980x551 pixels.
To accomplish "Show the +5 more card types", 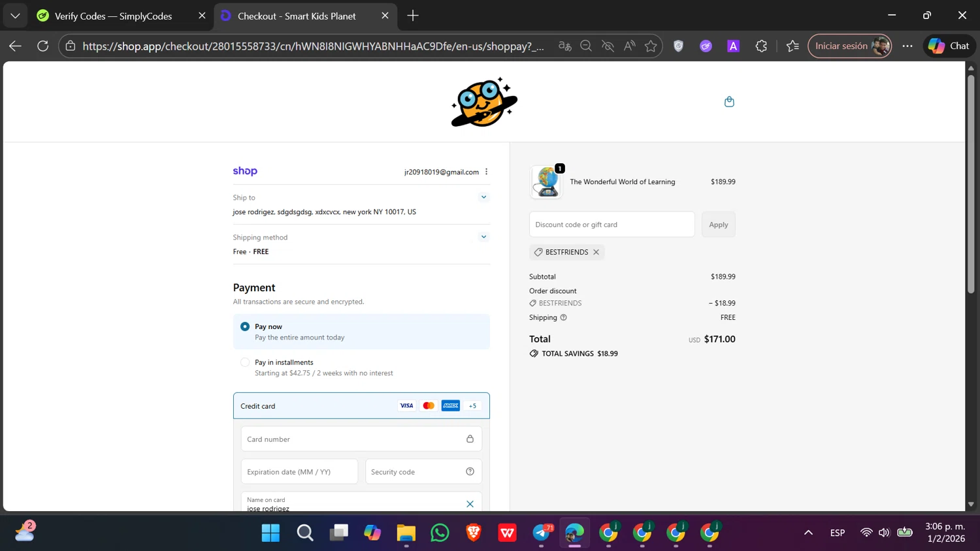I will coord(472,405).
